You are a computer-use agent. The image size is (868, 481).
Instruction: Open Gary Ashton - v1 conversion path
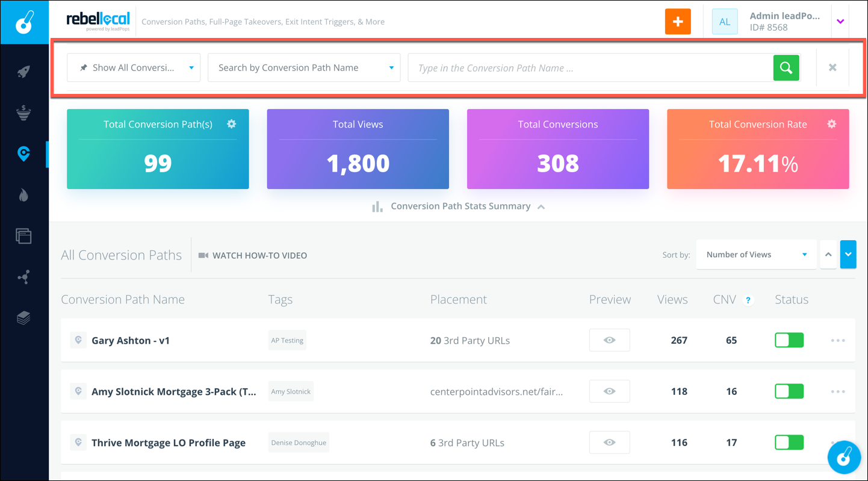[131, 340]
